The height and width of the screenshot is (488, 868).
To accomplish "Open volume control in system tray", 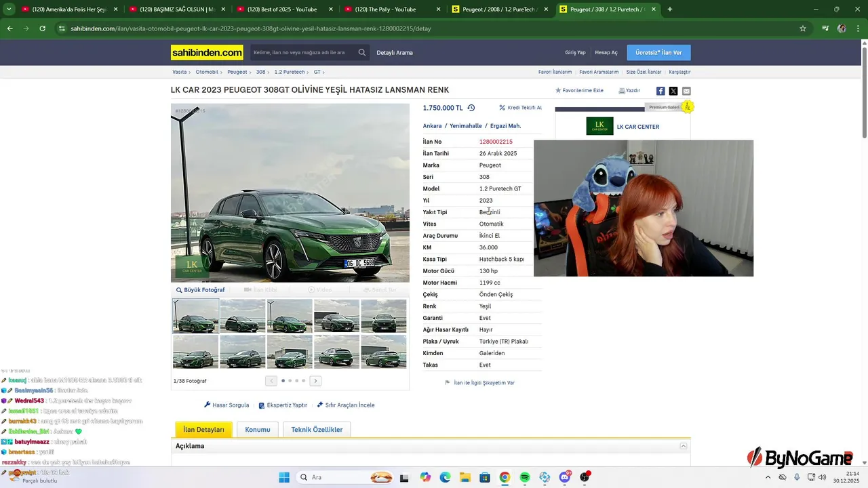I will 823,477.
